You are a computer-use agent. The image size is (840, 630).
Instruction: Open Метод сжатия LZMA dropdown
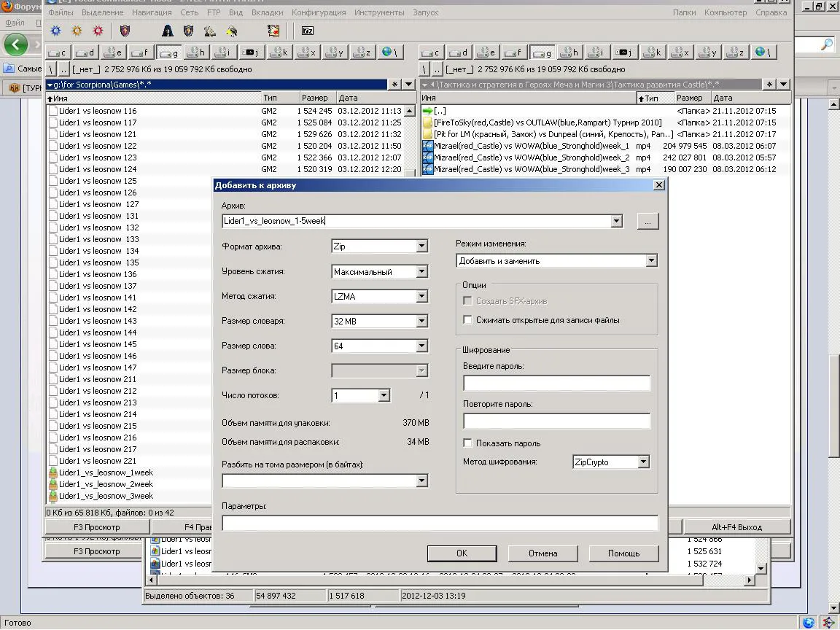click(x=421, y=296)
